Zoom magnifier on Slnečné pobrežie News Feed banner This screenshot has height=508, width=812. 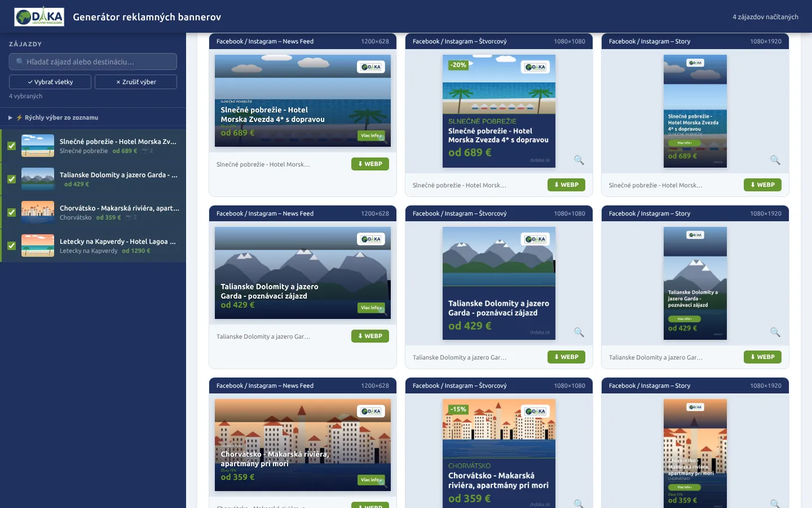[383, 139]
